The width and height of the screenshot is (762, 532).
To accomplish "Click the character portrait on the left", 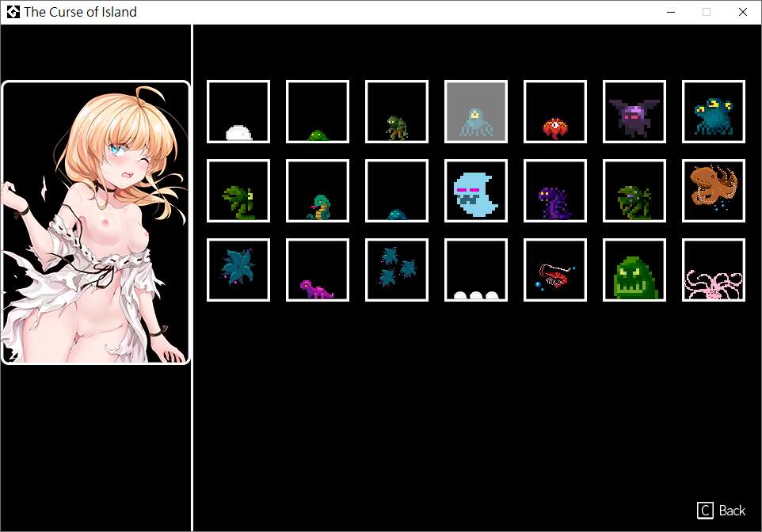I will (96, 222).
